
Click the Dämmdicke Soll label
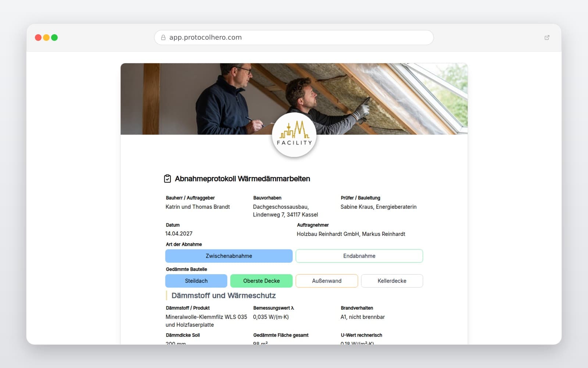[x=183, y=335]
